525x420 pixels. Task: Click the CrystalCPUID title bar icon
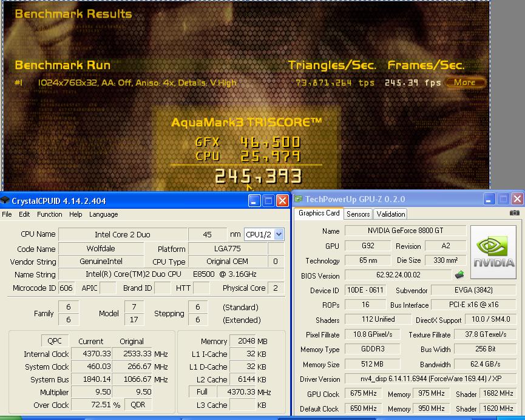[x=5, y=200]
